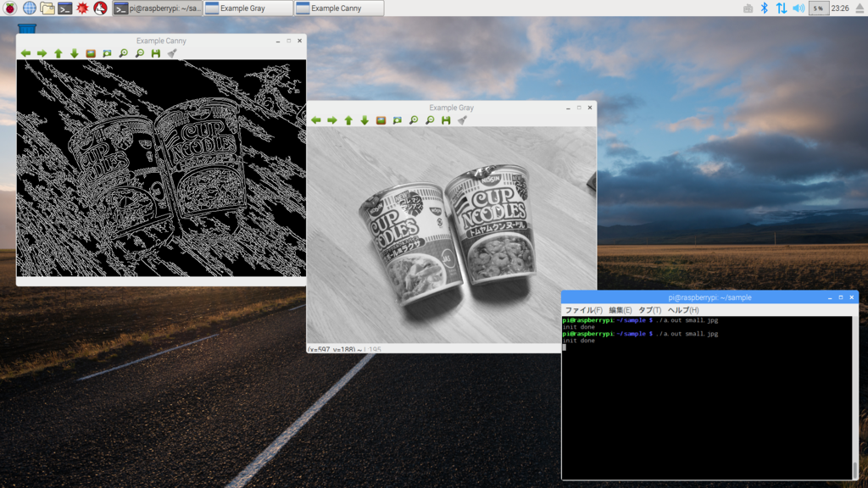Click pan down arrow in Example Canny window

[x=75, y=53]
